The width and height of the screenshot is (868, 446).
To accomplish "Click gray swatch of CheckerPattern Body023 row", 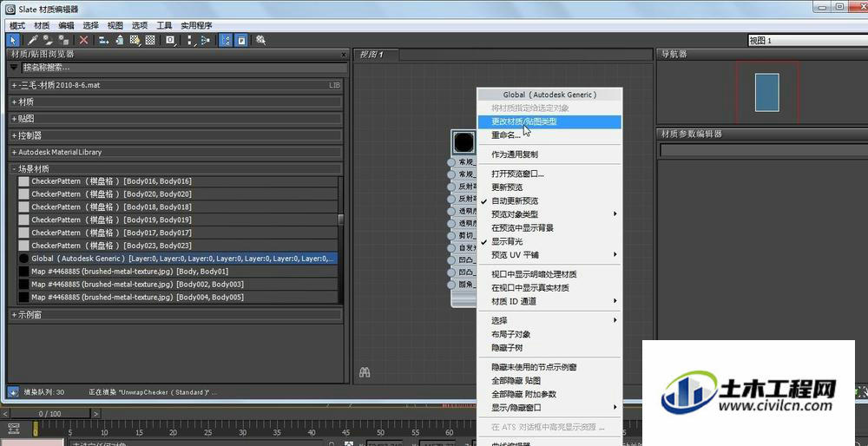I will point(23,246).
